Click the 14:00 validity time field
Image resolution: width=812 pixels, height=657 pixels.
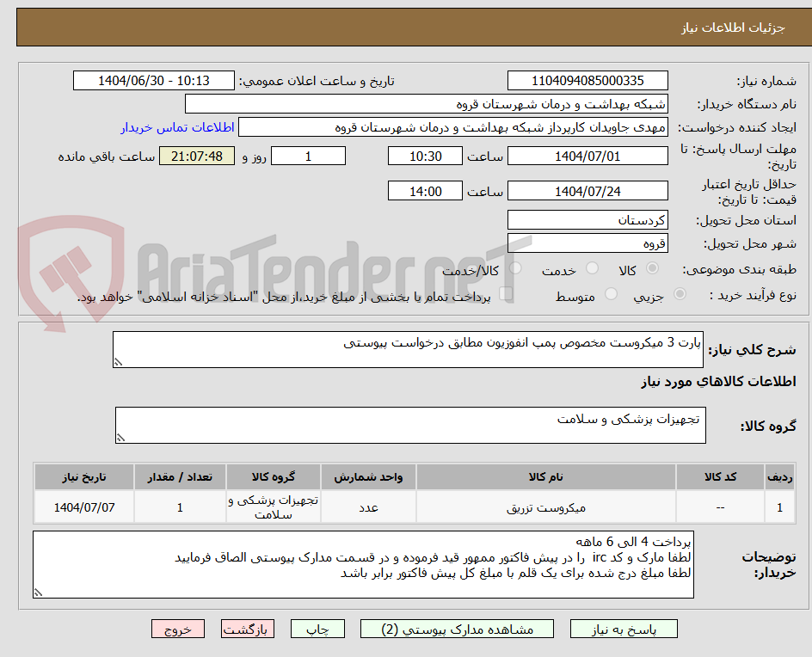click(x=425, y=190)
